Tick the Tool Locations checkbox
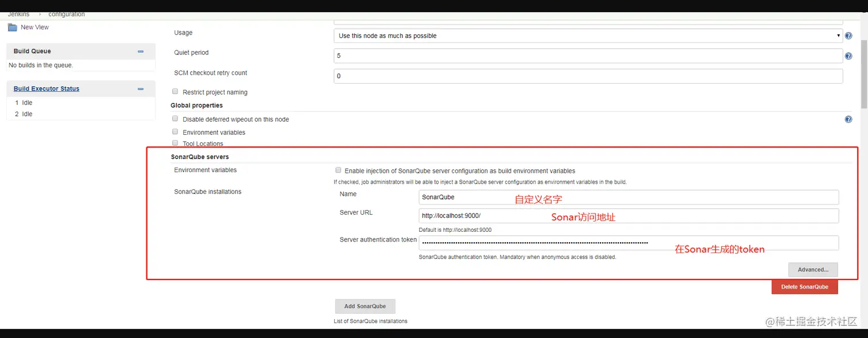Screen dimensions: 868x338 (175, 143)
